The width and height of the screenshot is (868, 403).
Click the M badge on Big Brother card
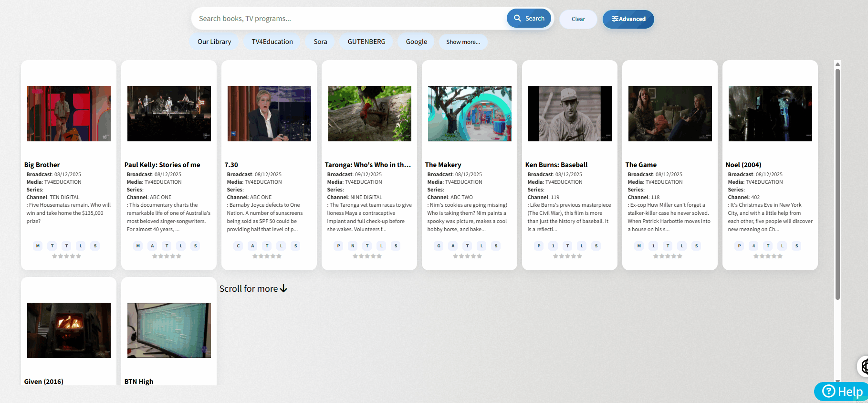click(x=38, y=246)
